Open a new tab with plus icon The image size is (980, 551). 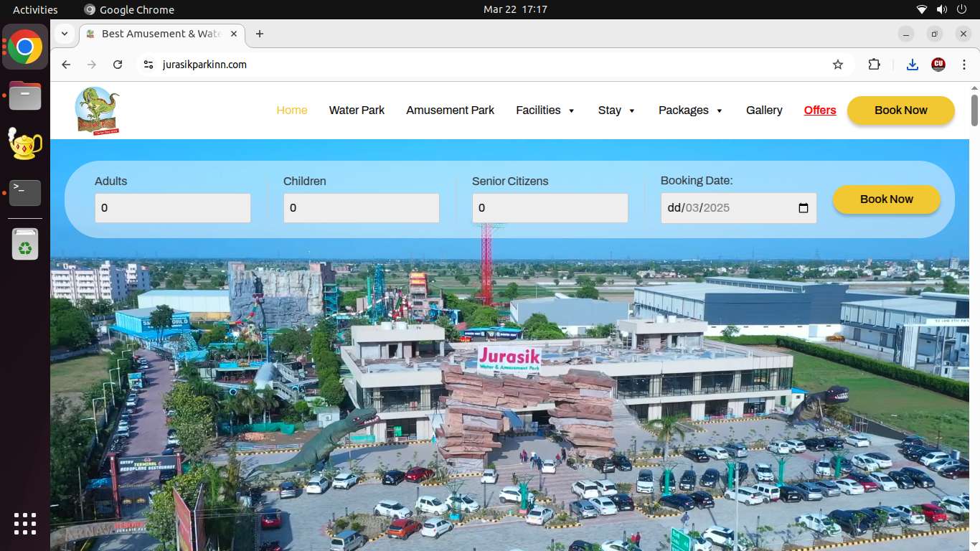260,34
